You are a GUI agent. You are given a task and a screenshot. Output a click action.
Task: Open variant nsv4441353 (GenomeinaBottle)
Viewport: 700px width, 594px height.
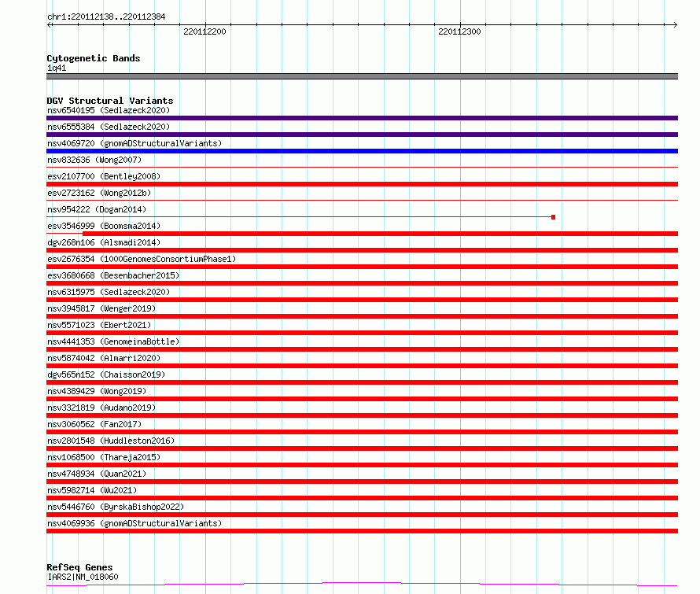113,341
